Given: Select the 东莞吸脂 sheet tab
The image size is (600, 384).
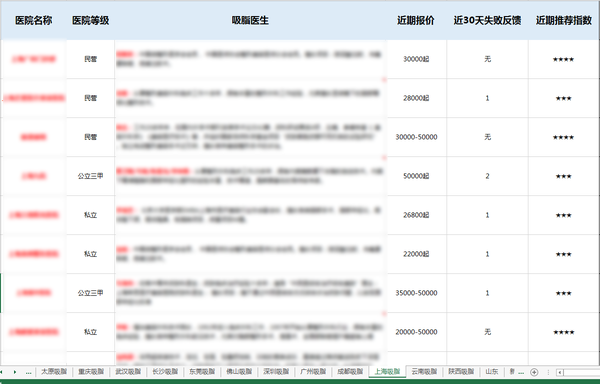Looking at the screenshot, I should pos(202,371).
